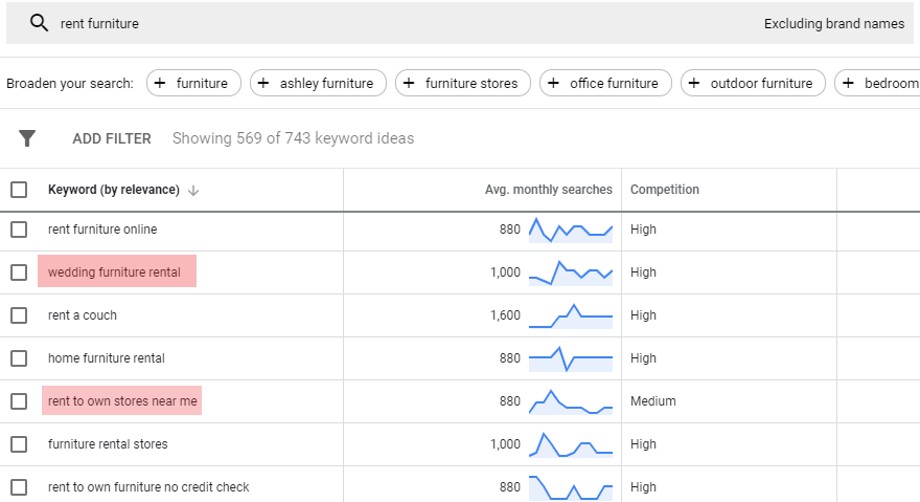Select checkbox for rent to own stores near me
920x502 pixels.
pos(19,401)
